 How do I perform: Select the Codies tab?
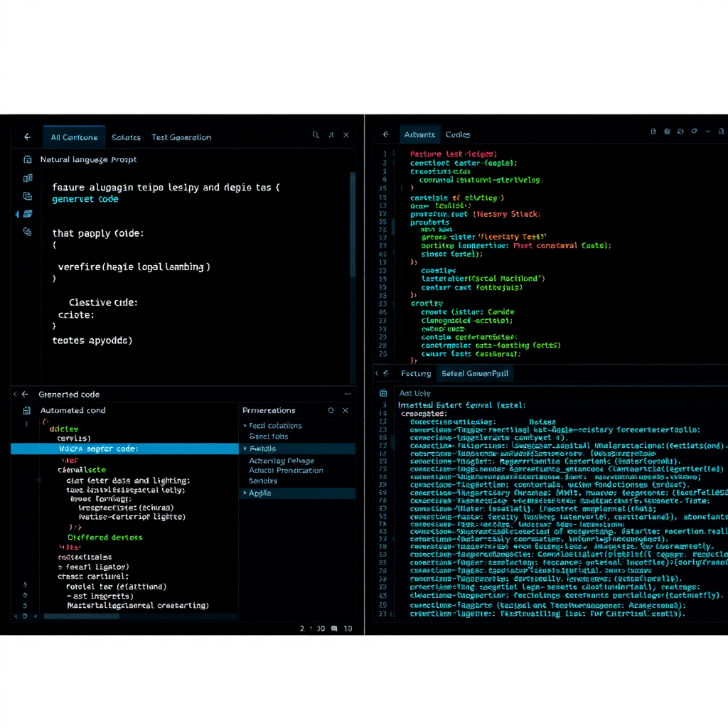coord(458,134)
